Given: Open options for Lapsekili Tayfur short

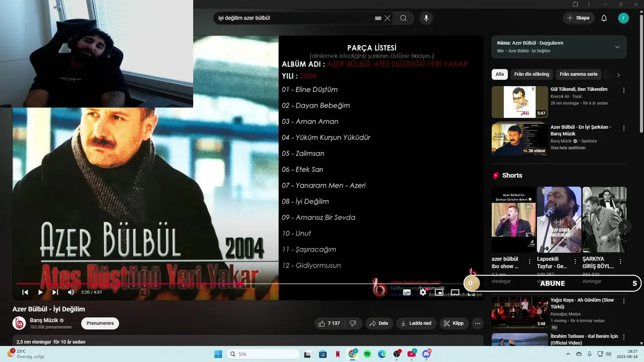Looking at the screenshot, I should click(575, 261).
